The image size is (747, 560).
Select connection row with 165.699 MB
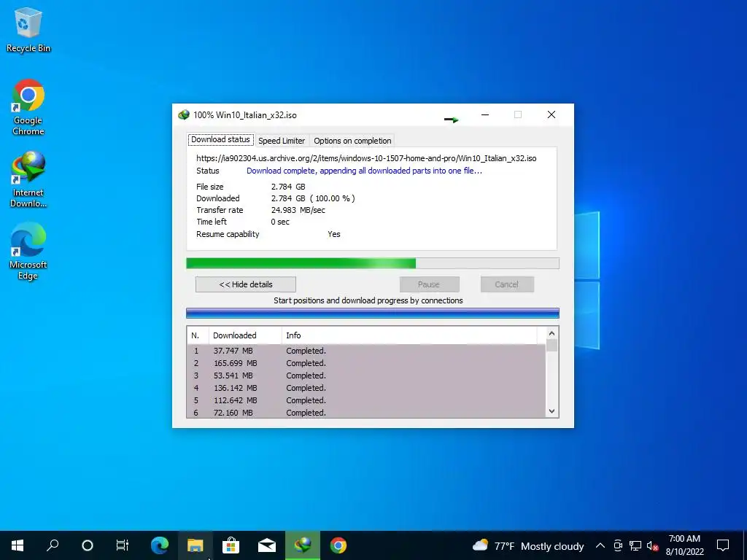366,363
